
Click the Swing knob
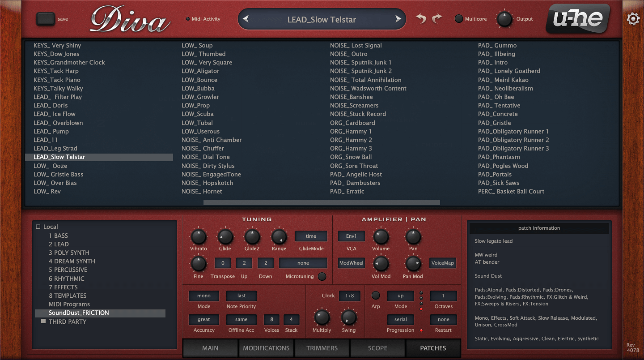349,317
